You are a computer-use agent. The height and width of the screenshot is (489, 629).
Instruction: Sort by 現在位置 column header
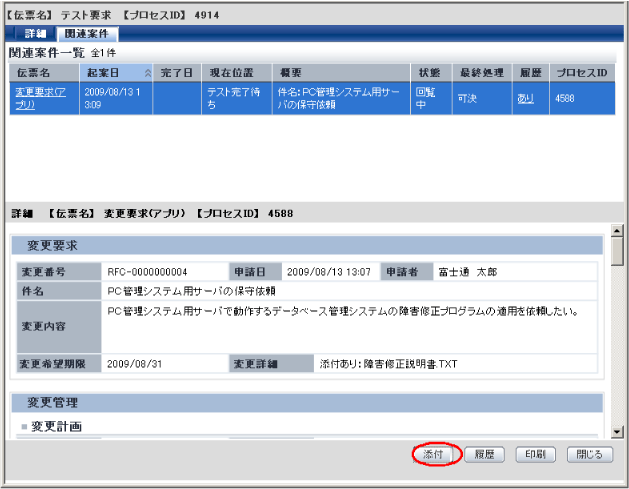[x=237, y=73]
